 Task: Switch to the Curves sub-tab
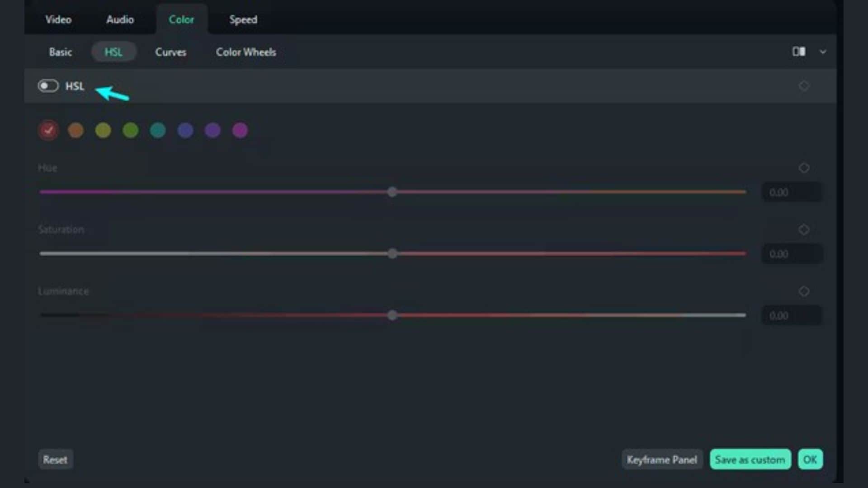(171, 52)
